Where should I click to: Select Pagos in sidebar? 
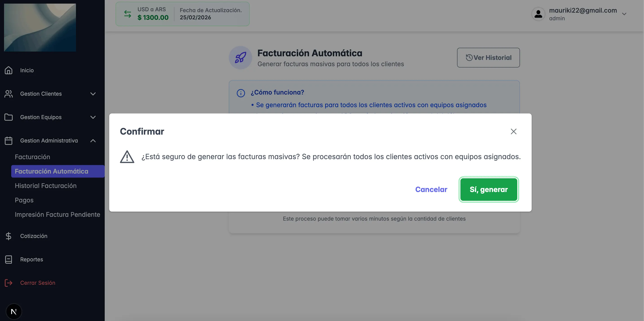(24, 200)
